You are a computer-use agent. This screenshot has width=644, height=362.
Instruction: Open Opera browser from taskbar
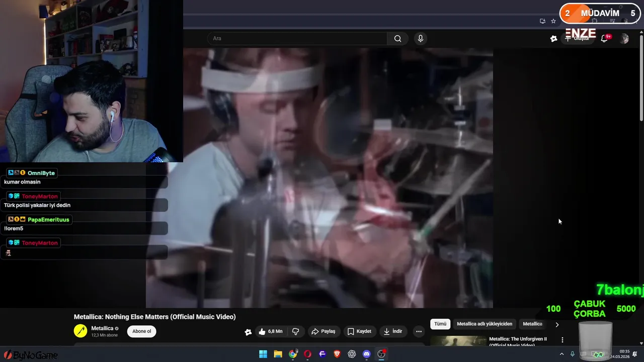[x=307, y=354]
